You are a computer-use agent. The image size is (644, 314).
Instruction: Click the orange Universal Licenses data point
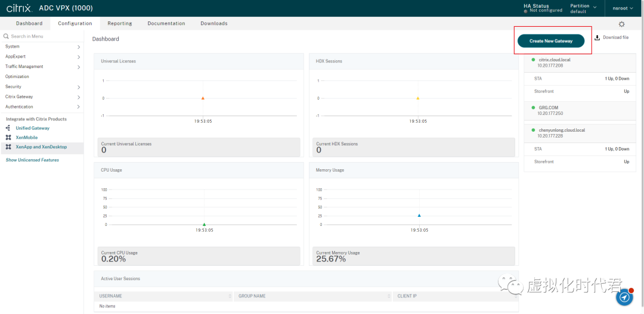(203, 98)
